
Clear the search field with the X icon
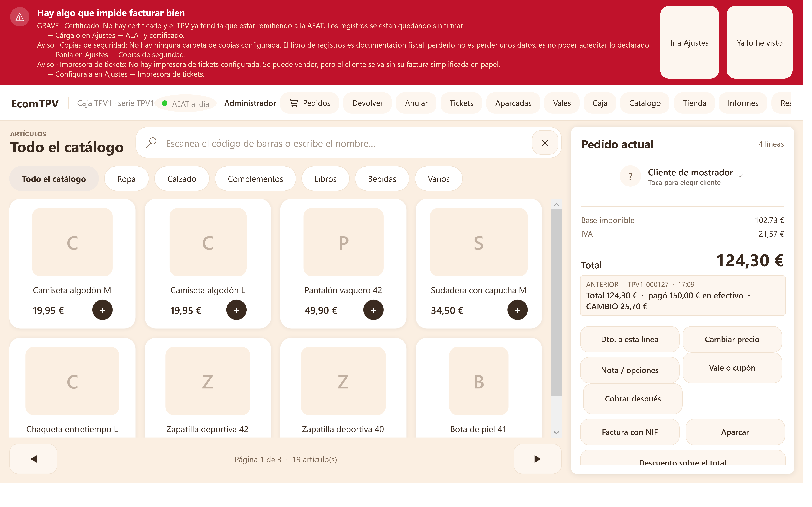pos(545,143)
